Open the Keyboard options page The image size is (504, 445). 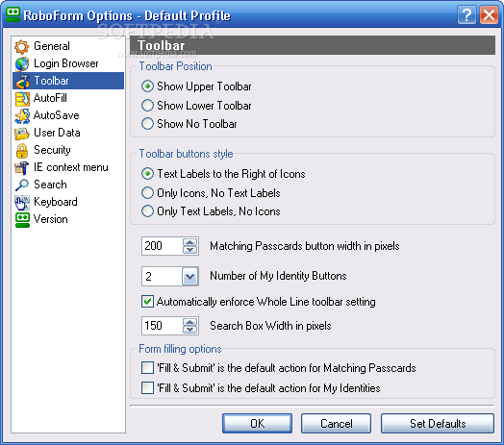pyautogui.click(x=68, y=202)
